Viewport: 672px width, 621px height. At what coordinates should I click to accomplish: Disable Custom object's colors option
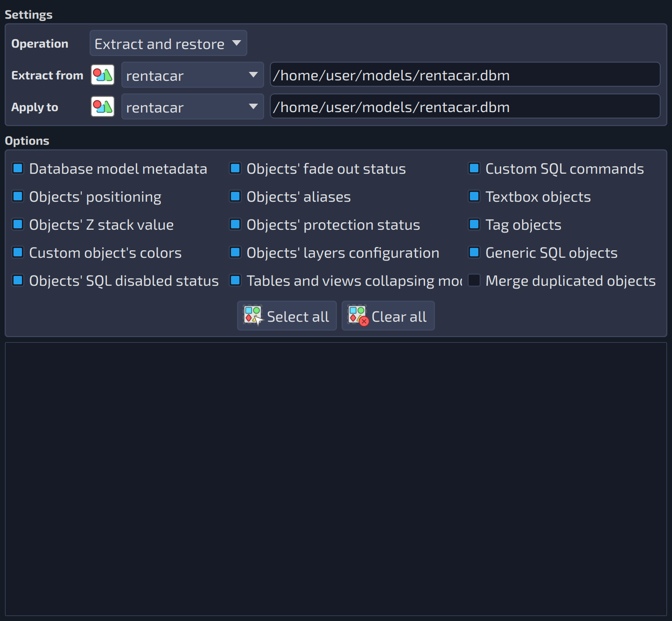pyautogui.click(x=18, y=252)
